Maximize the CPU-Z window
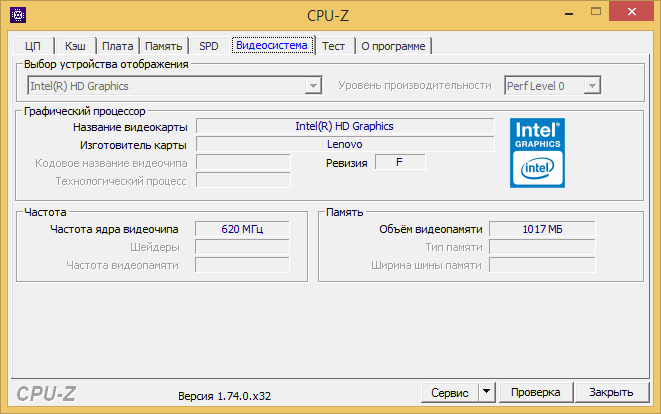This screenshot has width=661, height=414. pyautogui.click(x=596, y=11)
